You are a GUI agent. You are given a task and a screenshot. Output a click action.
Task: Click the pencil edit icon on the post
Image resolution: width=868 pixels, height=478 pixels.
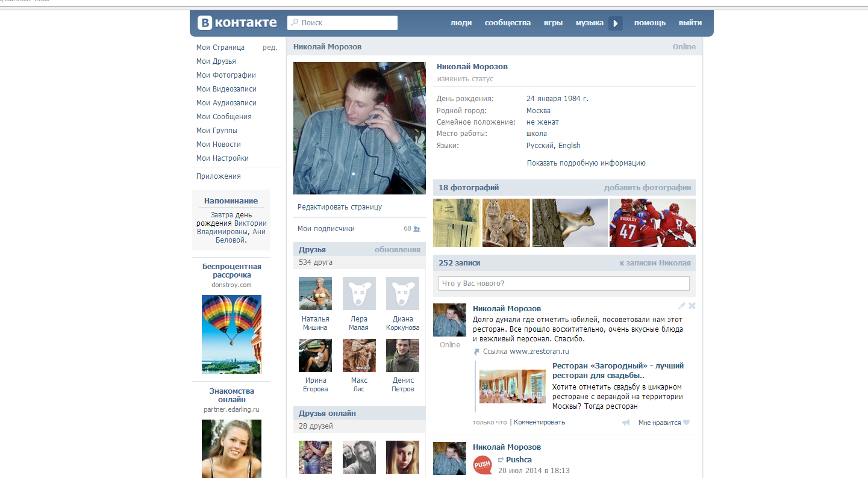(x=682, y=306)
